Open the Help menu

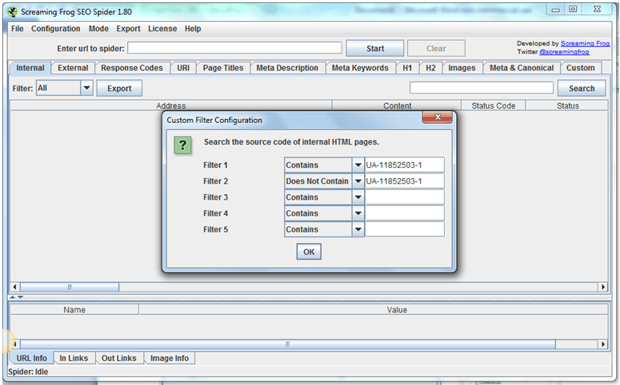point(193,29)
